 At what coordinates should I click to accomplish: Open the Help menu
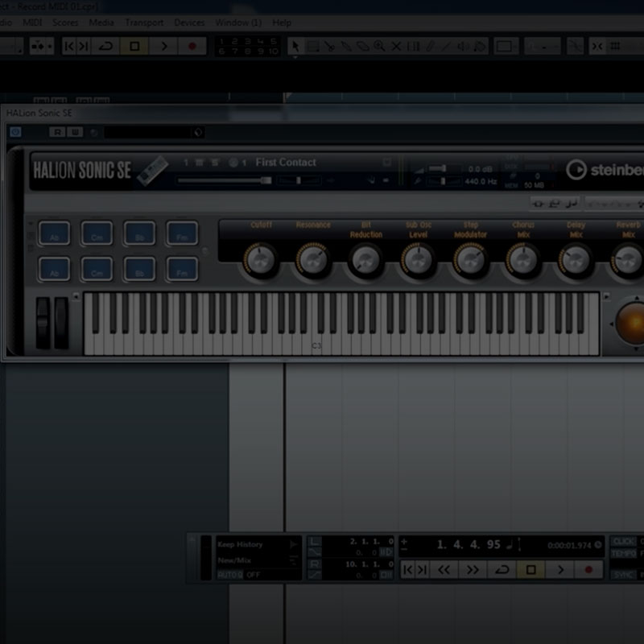point(282,23)
